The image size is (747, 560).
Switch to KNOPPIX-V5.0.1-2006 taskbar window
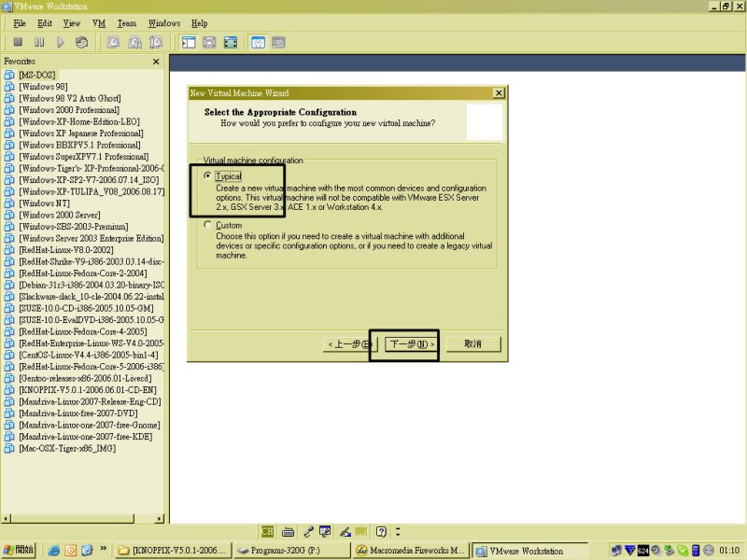coord(173,551)
